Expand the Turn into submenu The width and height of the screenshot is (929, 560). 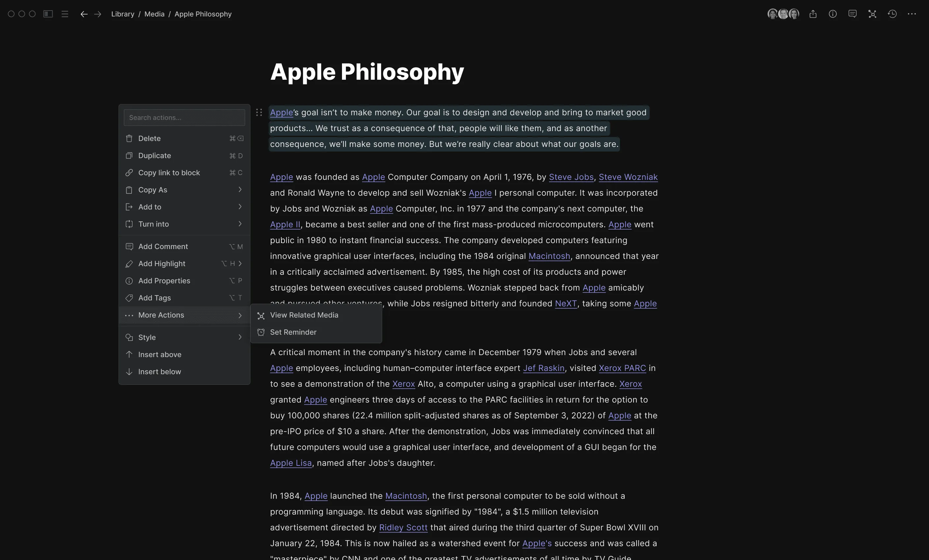(184, 224)
